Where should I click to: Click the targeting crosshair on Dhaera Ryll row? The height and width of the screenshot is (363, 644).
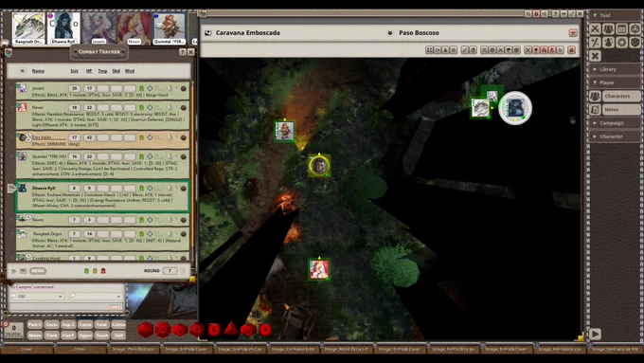[150, 188]
